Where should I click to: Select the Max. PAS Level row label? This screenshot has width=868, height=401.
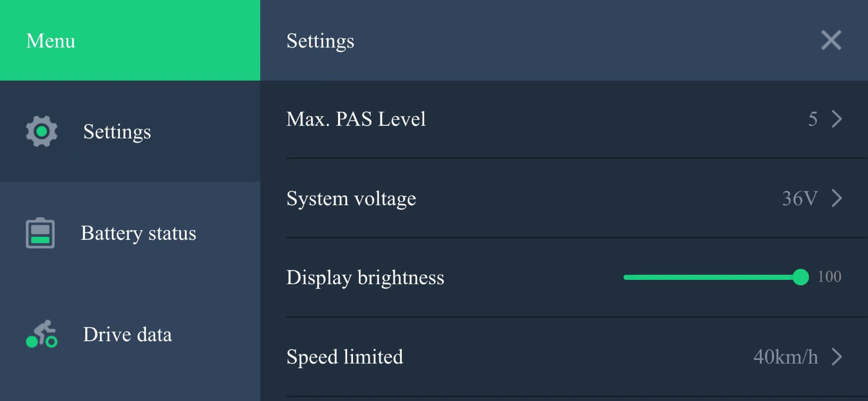pos(356,119)
